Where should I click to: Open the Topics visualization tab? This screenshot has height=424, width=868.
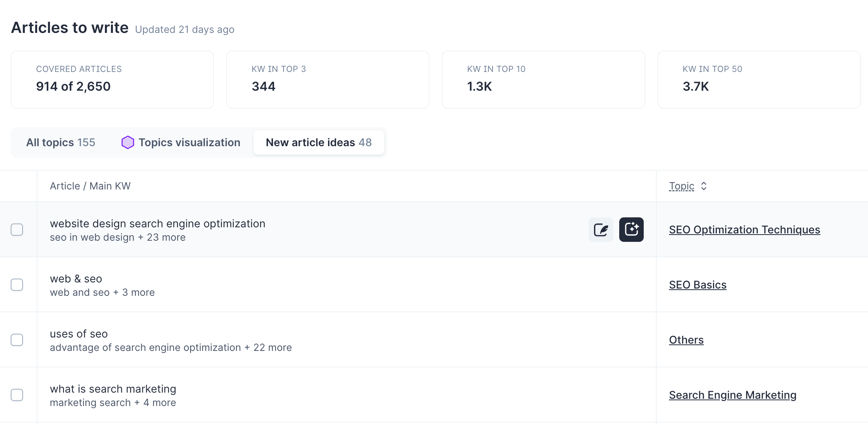tap(189, 142)
